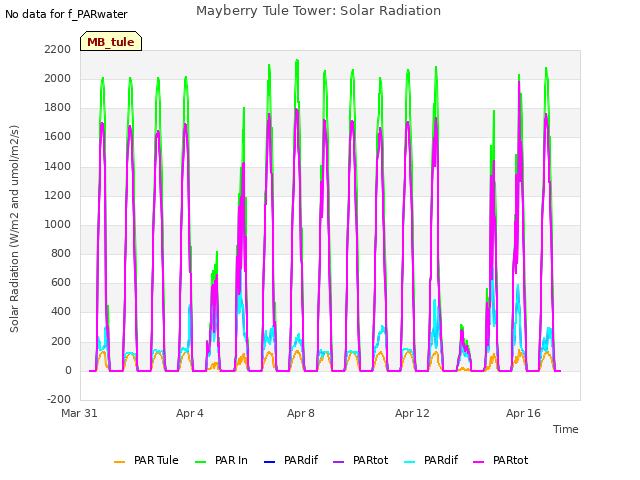Click the Apr 8 x-axis tick label
Image resolution: width=640 pixels, height=480 pixels.
(x=301, y=413)
